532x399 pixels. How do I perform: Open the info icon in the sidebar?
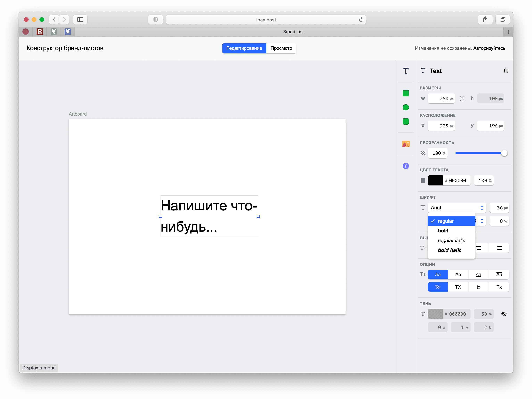click(405, 166)
